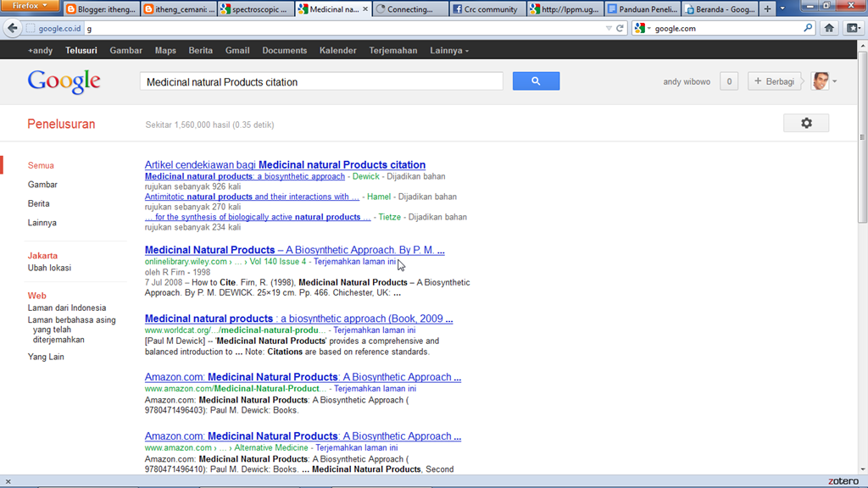
Task: Open search settings gear button
Action: (806, 124)
